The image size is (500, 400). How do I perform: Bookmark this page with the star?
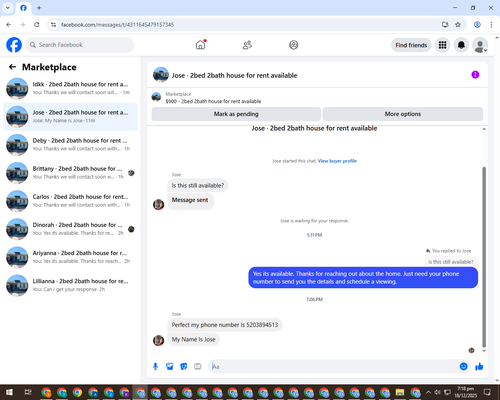click(458, 25)
